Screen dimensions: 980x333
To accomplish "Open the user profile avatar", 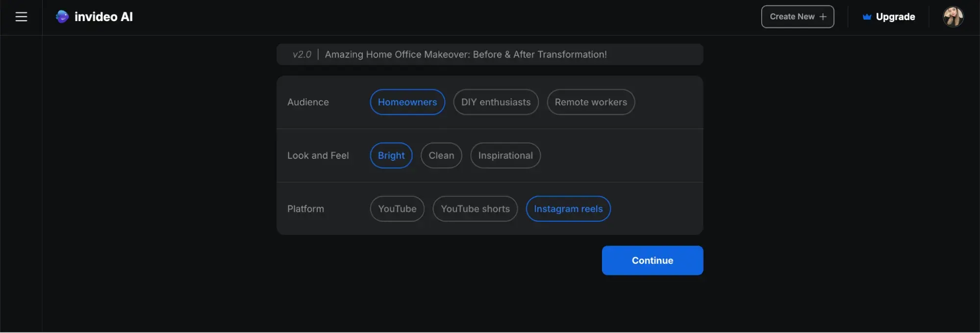I will click(x=953, y=17).
